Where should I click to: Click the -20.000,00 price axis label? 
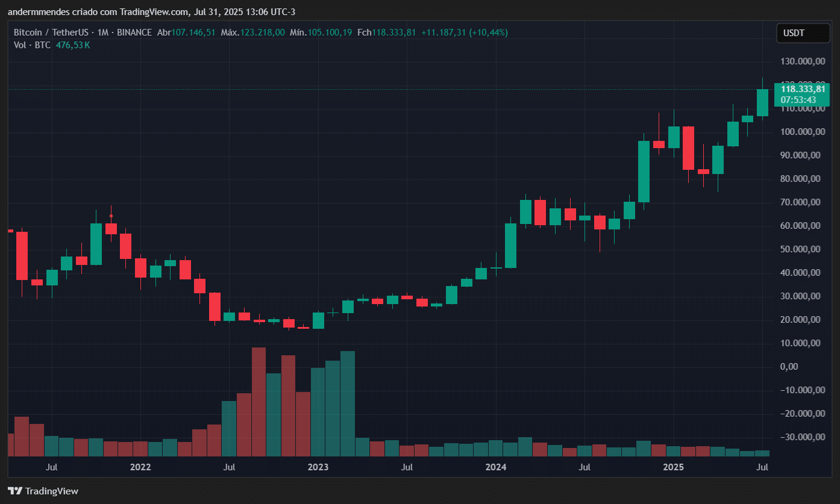click(801, 414)
